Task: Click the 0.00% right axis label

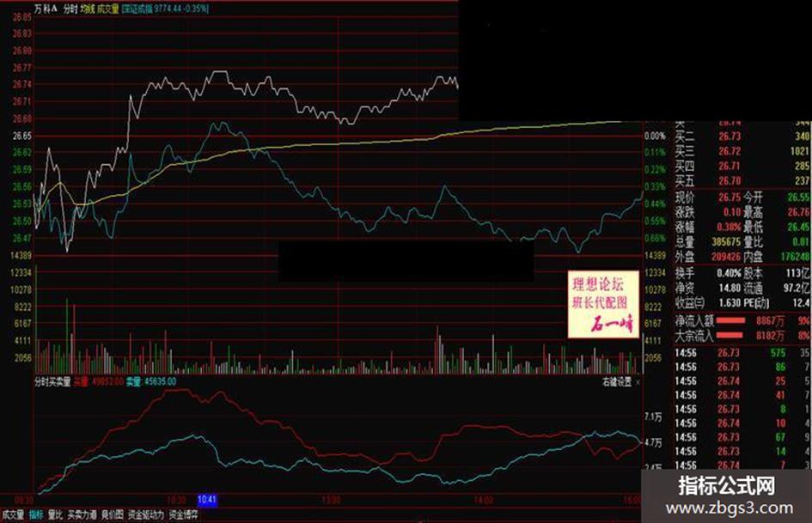Action: pos(655,137)
